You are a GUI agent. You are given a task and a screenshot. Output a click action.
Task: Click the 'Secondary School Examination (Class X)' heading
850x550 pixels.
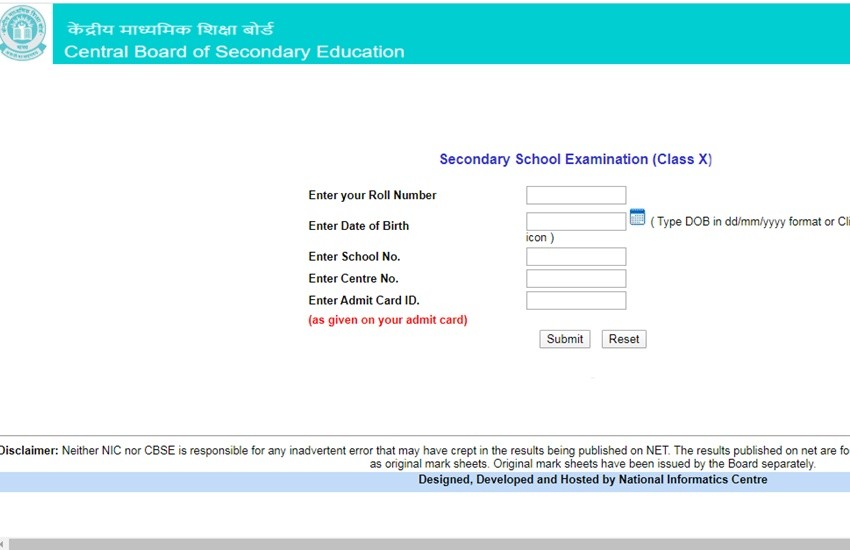point(575,159)
